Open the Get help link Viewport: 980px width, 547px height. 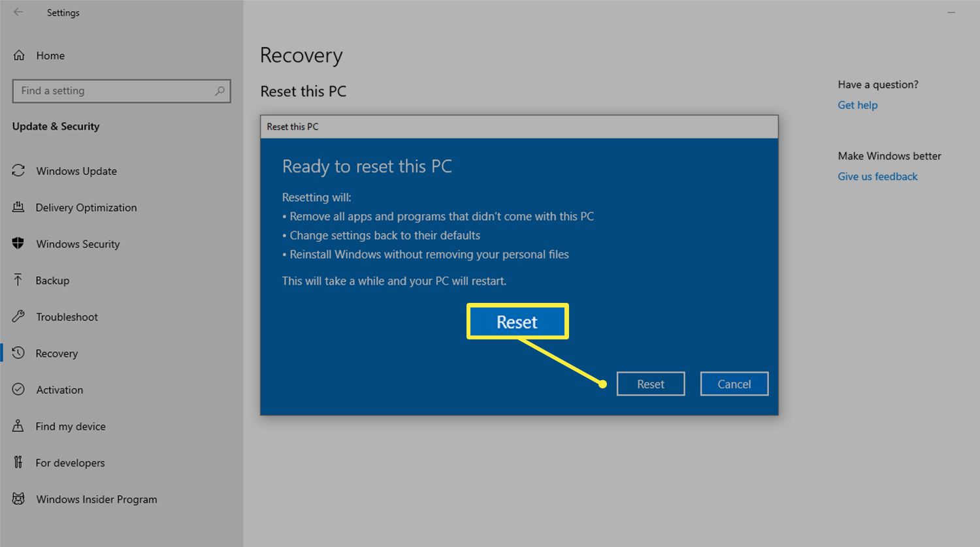coord(857,105)
